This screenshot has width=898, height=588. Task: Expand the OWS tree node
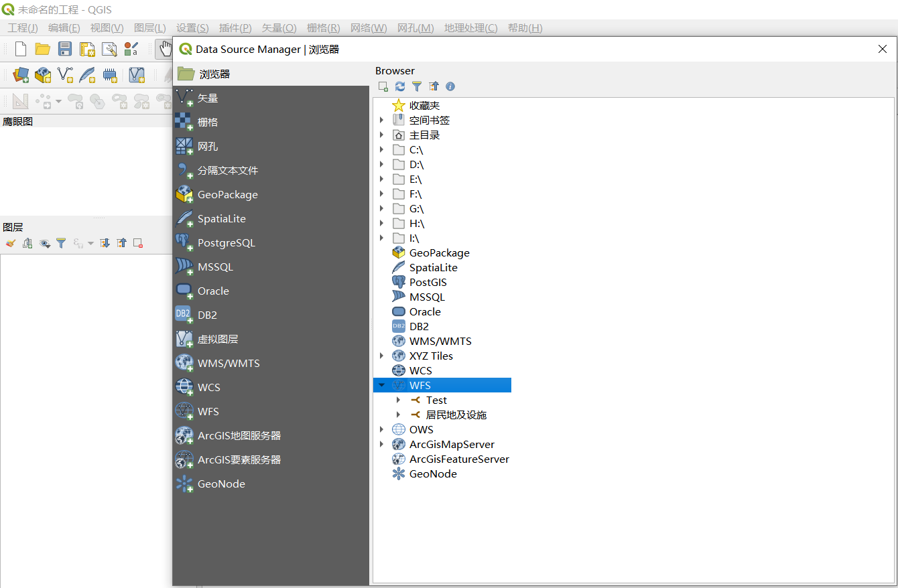(382, 429)
